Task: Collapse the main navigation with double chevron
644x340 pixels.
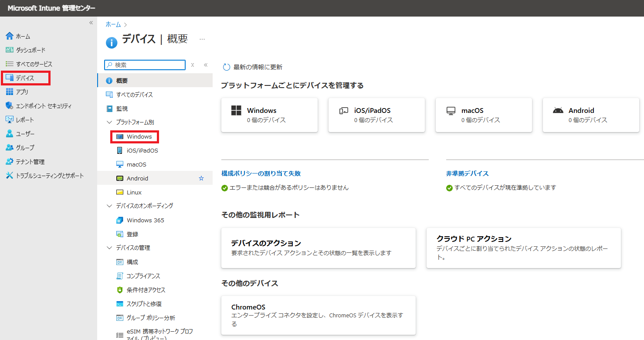Action: (91, 23)
